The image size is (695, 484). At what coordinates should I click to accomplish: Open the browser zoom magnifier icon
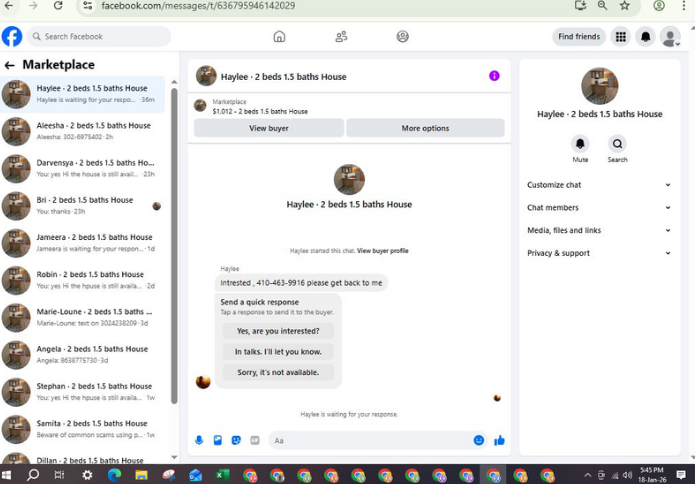click(602, 5)
